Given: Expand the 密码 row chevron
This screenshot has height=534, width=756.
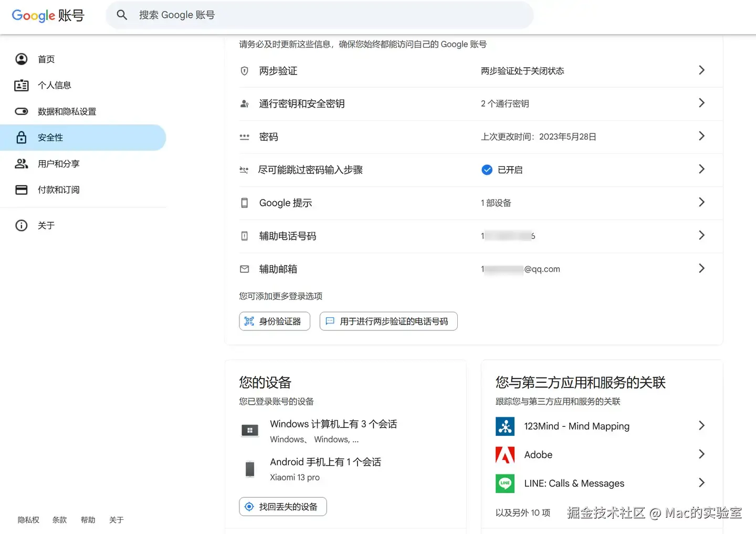Looking at the screenshot, I should click(x=701, y=137).
